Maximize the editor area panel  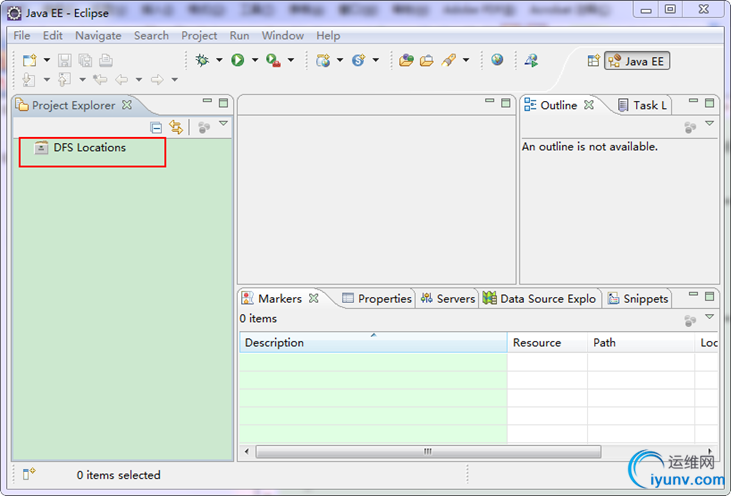pos(506,103)
